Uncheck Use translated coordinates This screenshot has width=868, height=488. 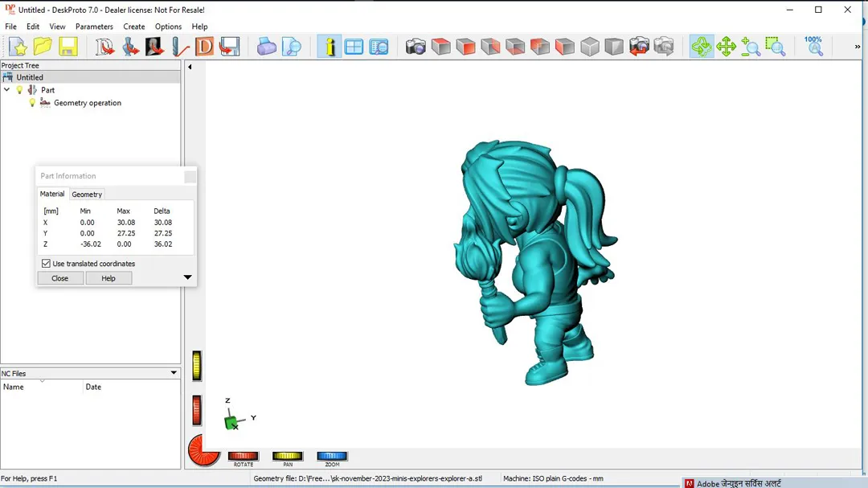pyautogui.click(x=46, y=264)
